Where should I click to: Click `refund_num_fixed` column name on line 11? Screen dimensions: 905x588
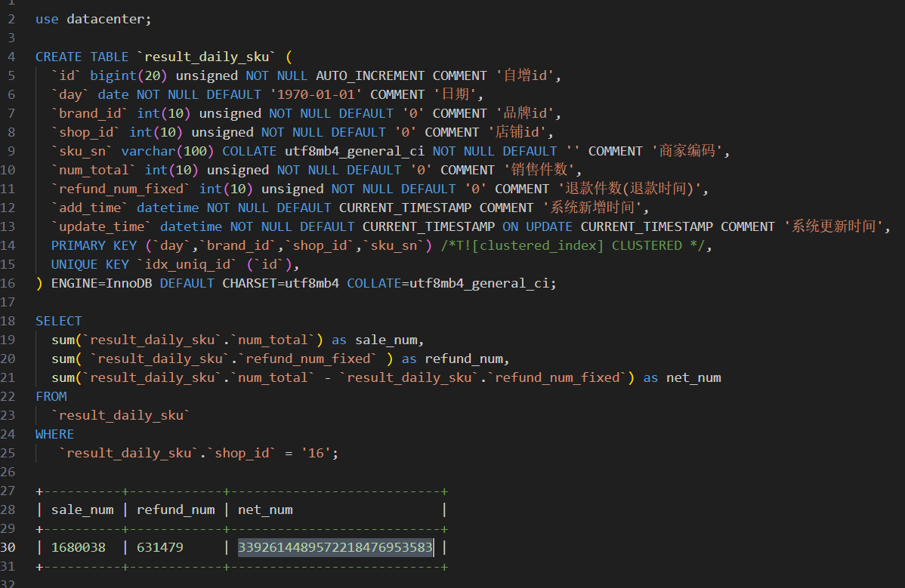click(x=121, y=189)
